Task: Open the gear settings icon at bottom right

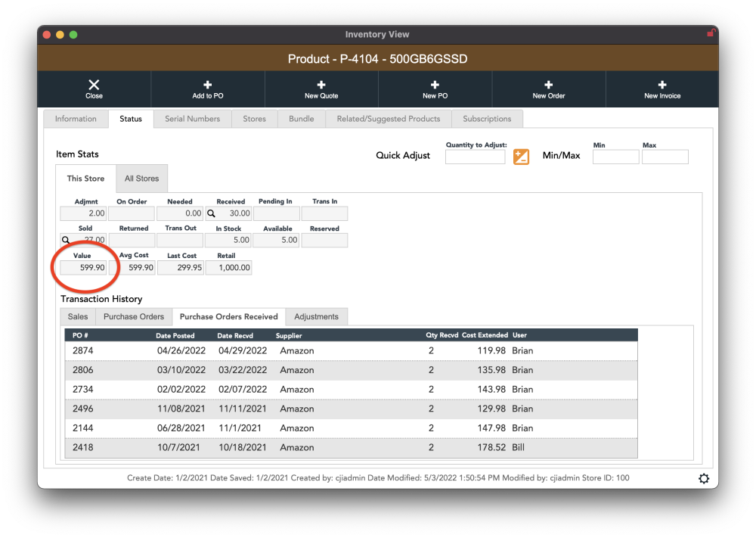Action: point(704,478)
